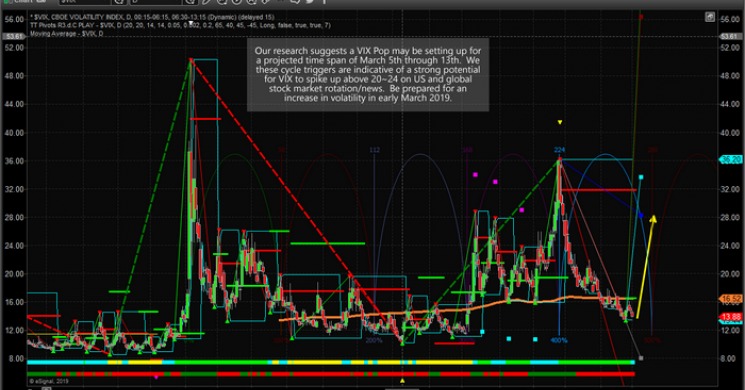Click the yellow triangle marker on bottom axis
The width and height of the screenshot is (745, 390).
click(402, 381)
